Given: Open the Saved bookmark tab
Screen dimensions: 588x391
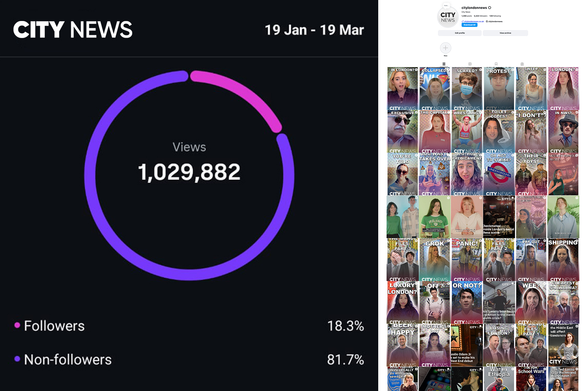Looking at the screenshot, I should 496,64.
